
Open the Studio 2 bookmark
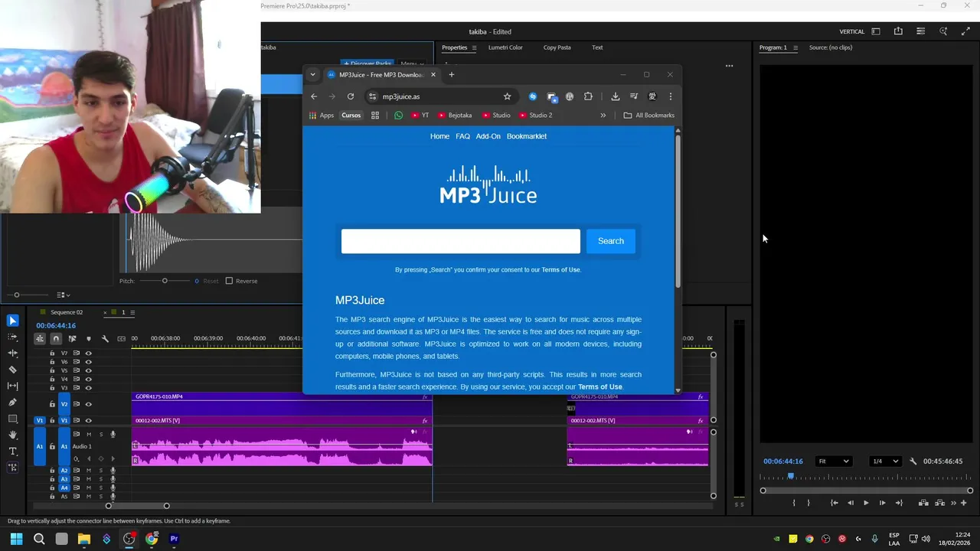pos(535,116)
